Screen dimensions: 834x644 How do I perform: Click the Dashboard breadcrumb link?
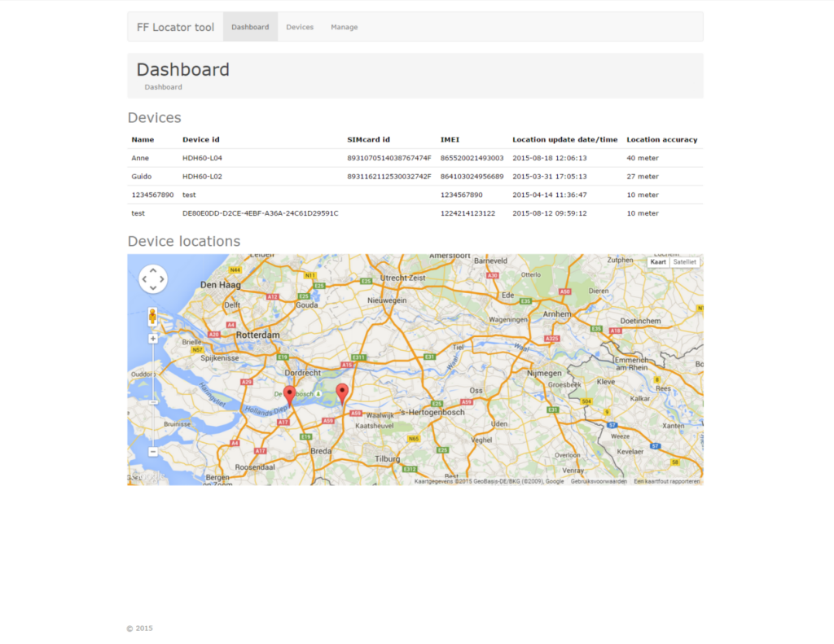tap(163, 87)
